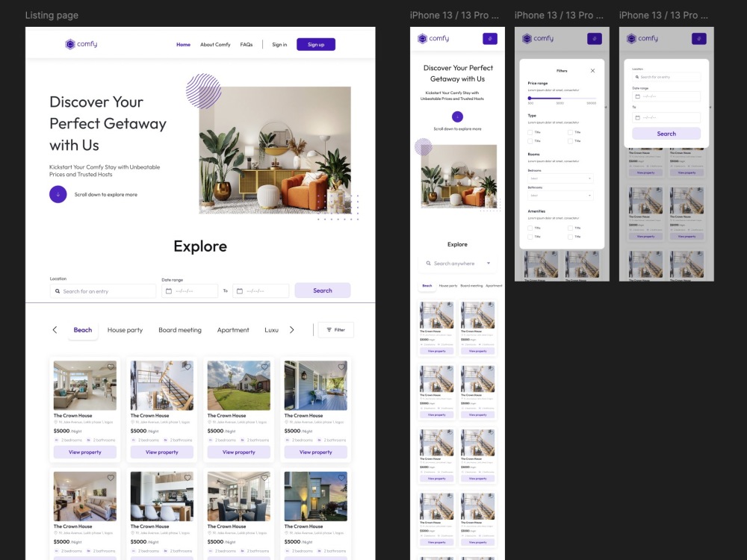This screenshot has width=747, height=560.
Task: Open the desktop Date range start date picker
Action: point(190,291)
